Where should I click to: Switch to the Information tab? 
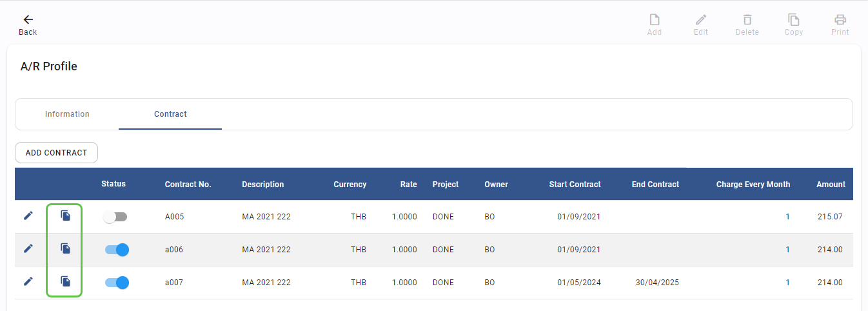pos(67,114)
